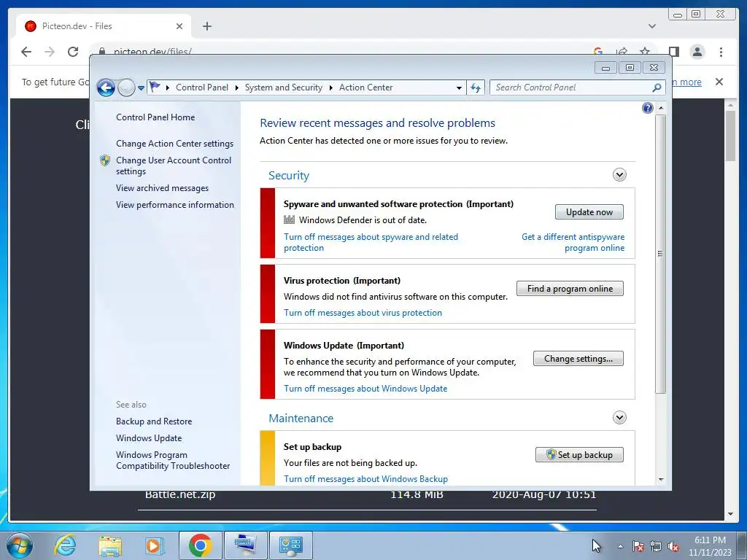Open Control Panel Home link

155,117
